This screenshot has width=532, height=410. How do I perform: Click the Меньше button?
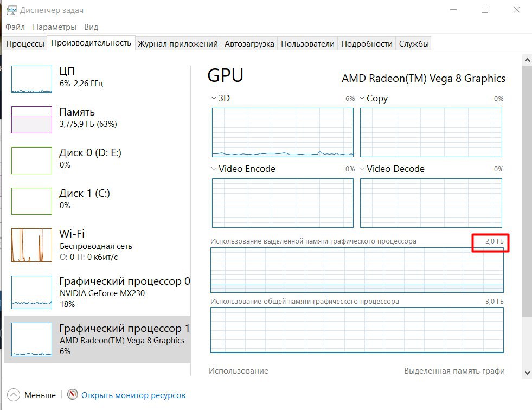point(40,395)
